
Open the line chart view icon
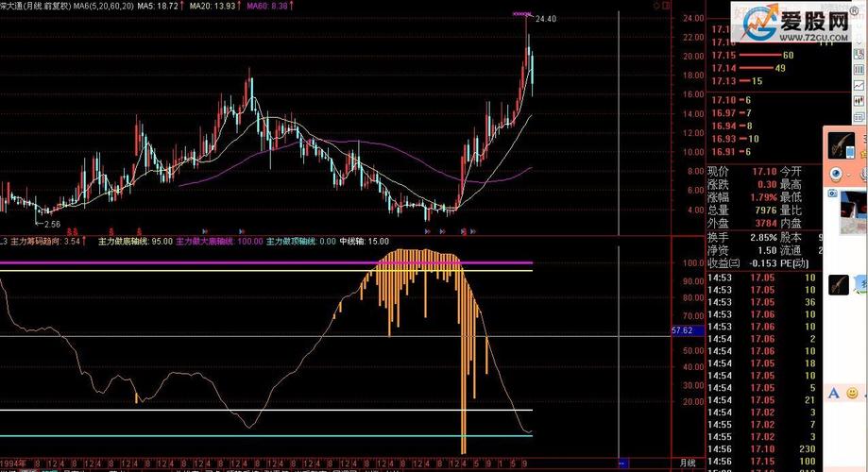[x=859, y=86]
